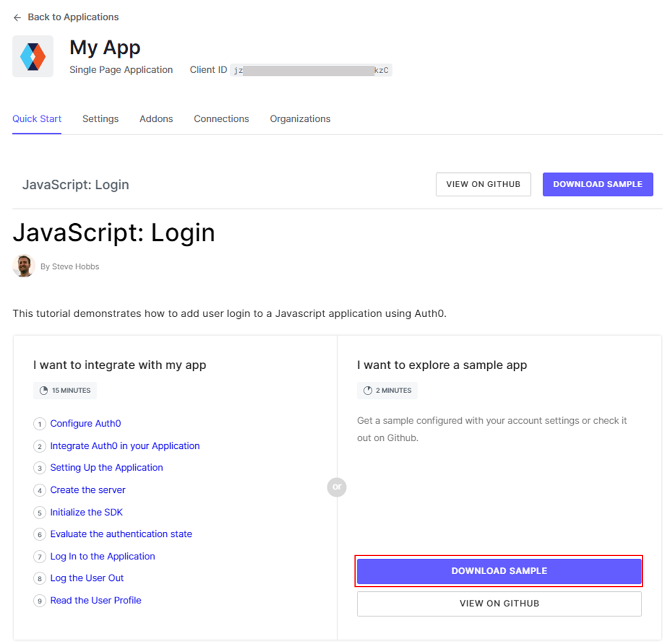
Task: Click the back arrow icon beside Back to Applications
Action: tap(17, 18)
